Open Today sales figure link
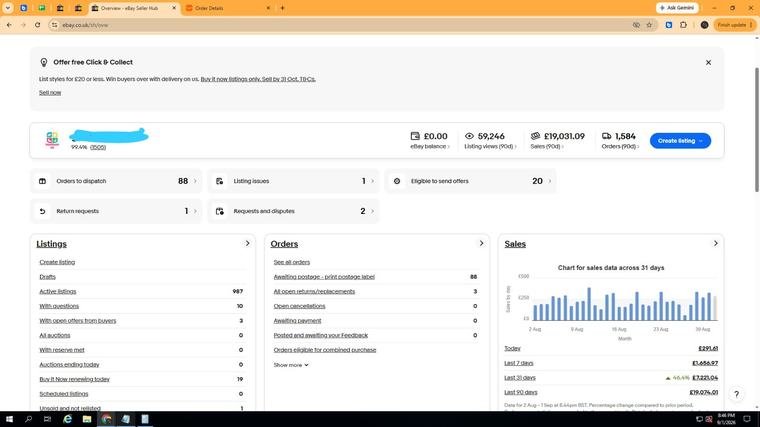Viewport: 760px width, 427px height. (x=708, y=348)
